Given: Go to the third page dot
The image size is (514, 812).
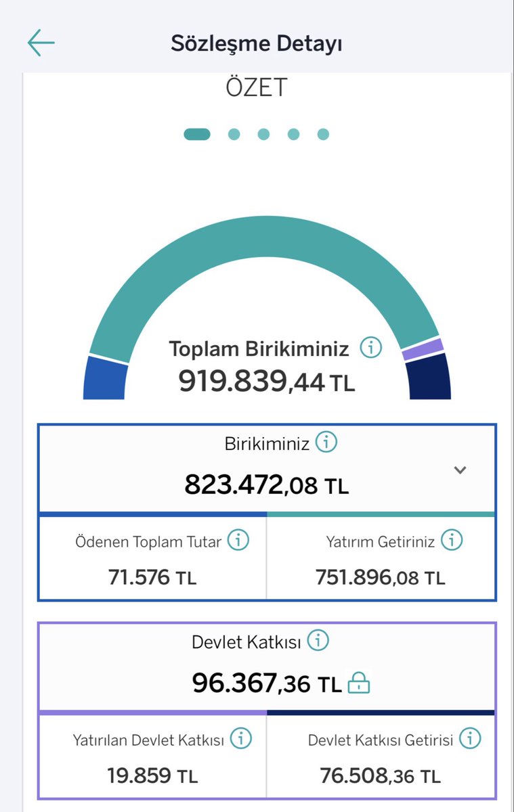Looking at the screenshot, I should coord(263,134).
